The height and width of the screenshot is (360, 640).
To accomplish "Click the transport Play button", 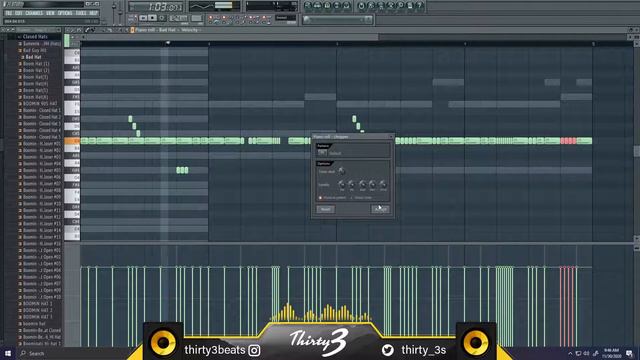I will [143, 18].
